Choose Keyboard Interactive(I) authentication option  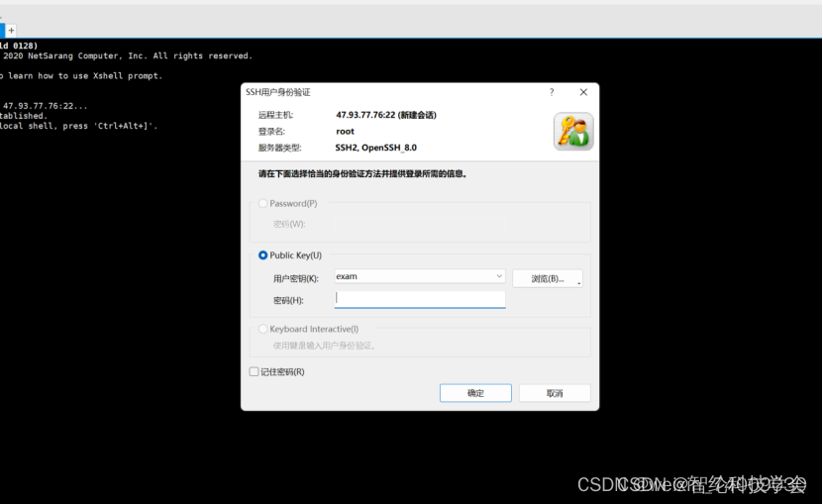(263, 329)
